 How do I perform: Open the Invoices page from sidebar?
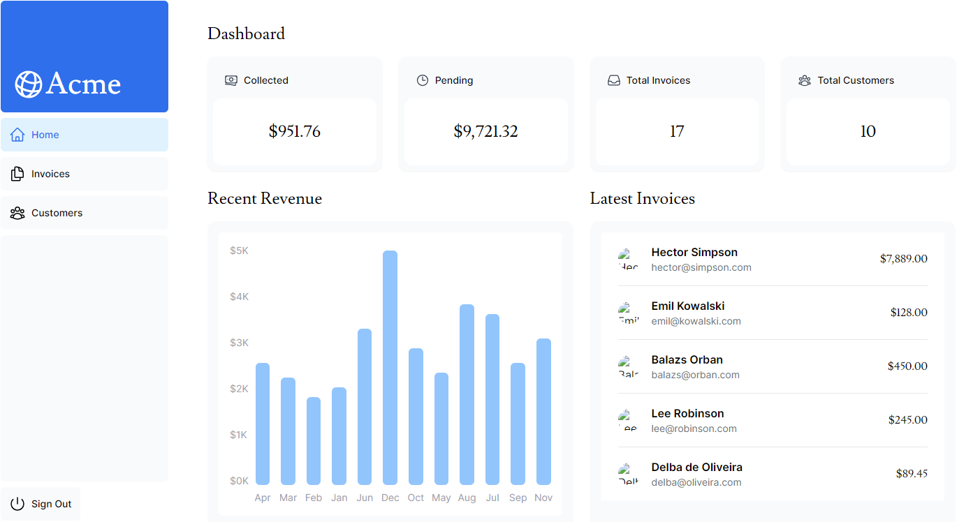point(50,174)
